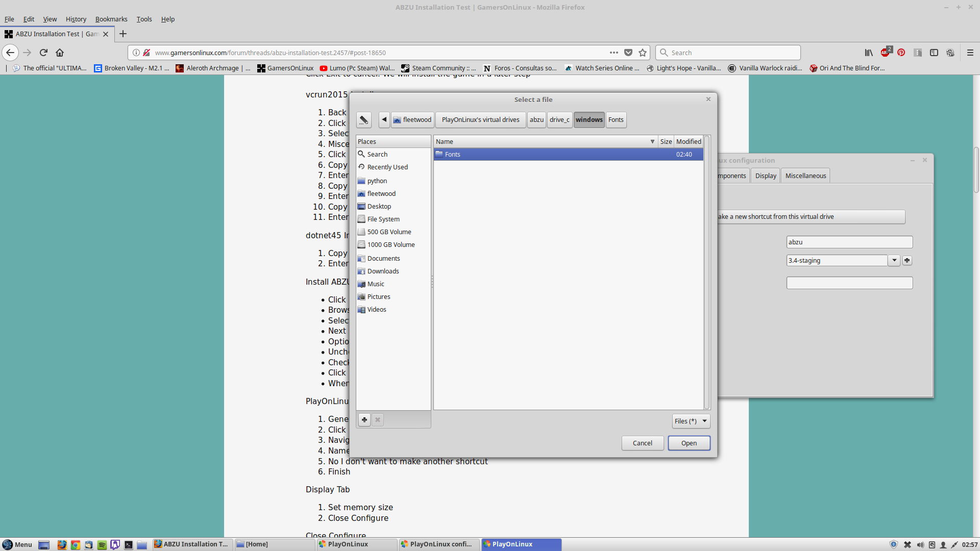
Task: Open Firefox Library icon
Action: pyautogui.click(x=869, y=53)
